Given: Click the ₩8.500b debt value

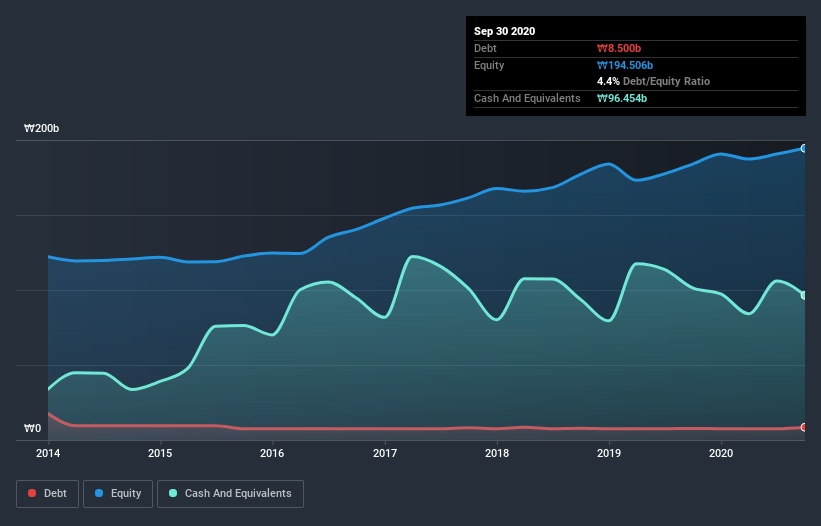Looking at the screenshot, I should (619, 48).
